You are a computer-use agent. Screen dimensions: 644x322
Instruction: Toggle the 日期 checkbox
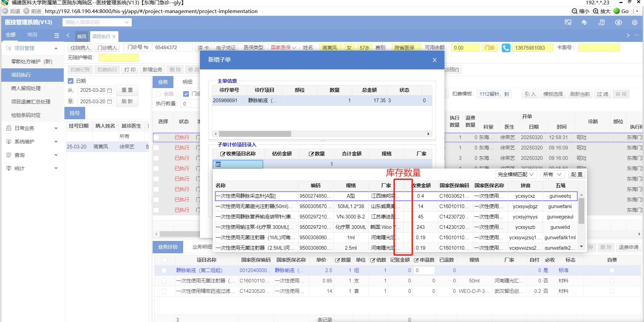point(70,81)
